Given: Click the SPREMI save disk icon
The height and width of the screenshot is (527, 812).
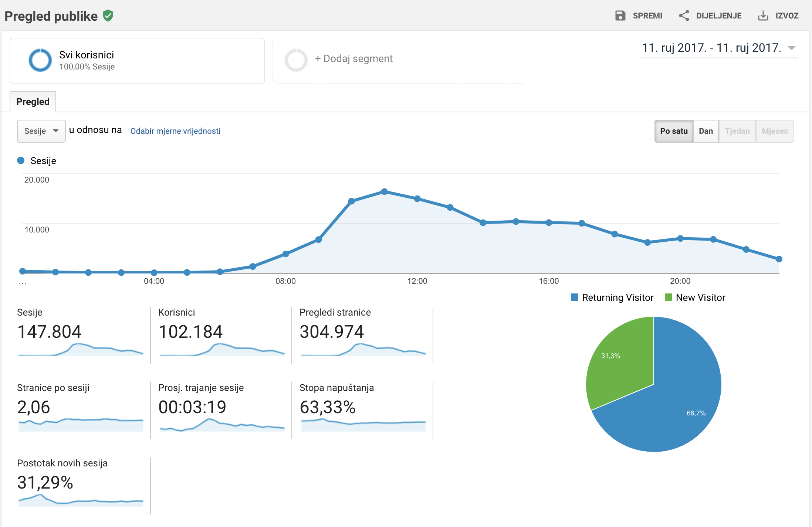Looking at the screenshot, I should 620,16.
